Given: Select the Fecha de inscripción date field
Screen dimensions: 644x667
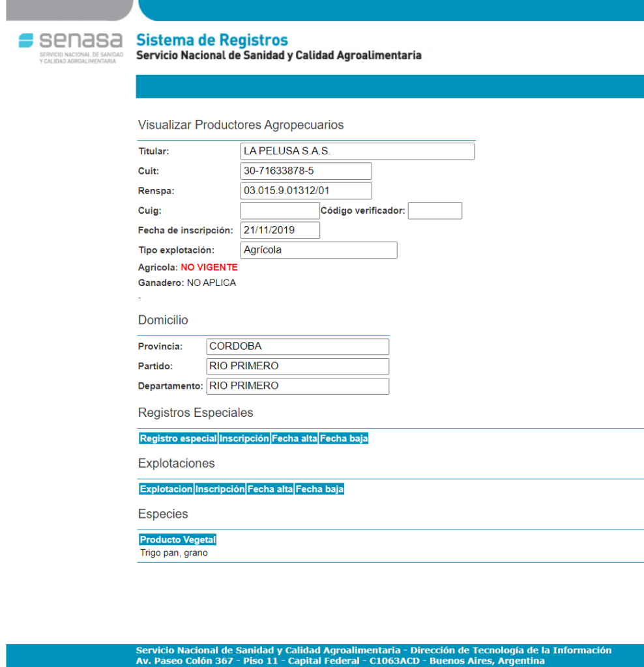Looking at the screenshot, I should 280,231.
